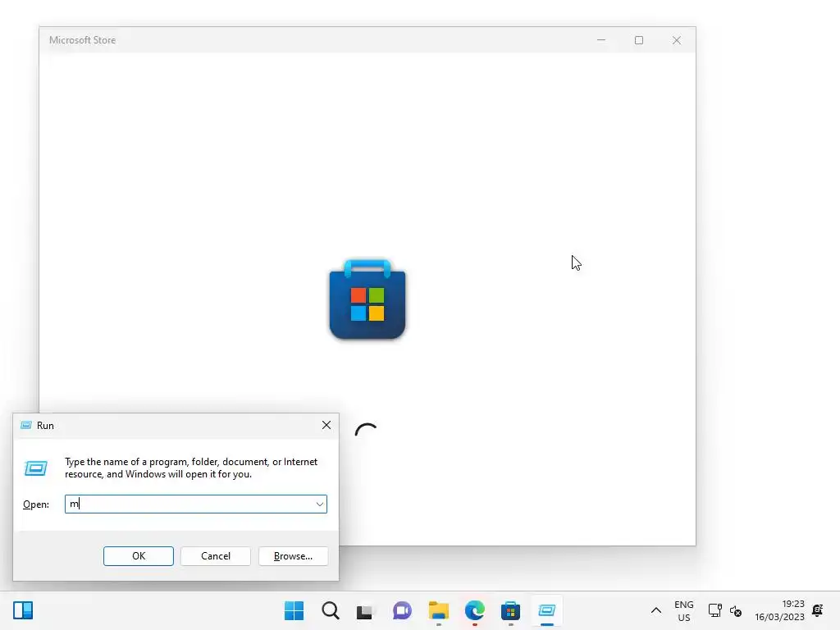The image size is (840, 630).
Task: Open Task View on the taskbar
Action: tap(365, 611)
